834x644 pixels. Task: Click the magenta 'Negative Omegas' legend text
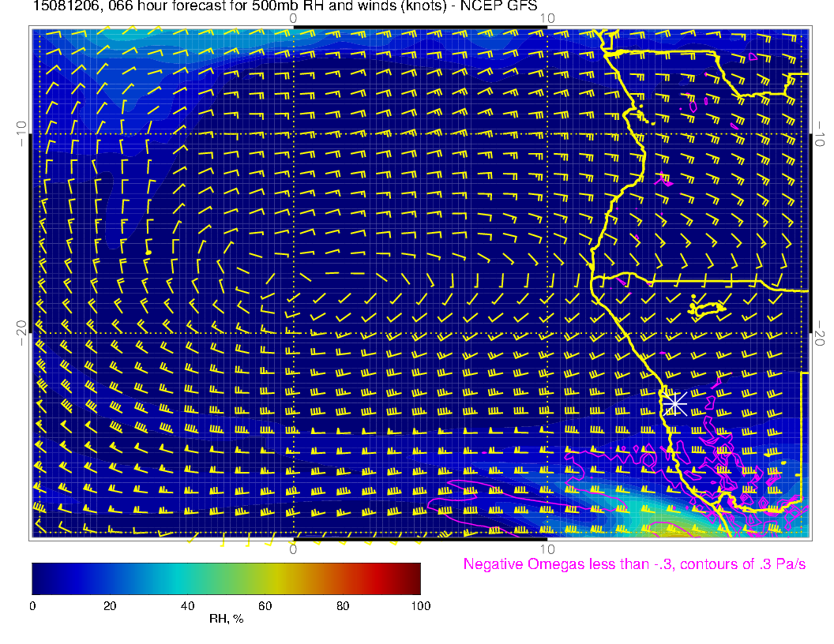click(634, 564)
